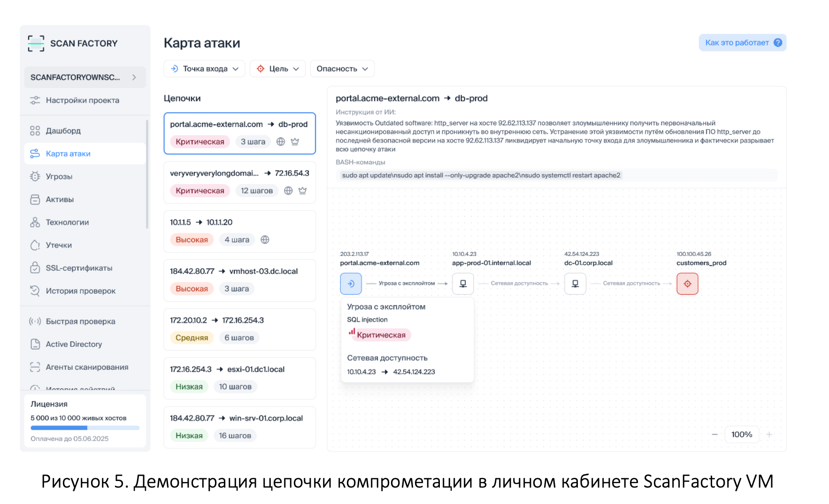Select Карта атаки menu item
This screenshot has height=504, width=829.
[x=85, y=153]
